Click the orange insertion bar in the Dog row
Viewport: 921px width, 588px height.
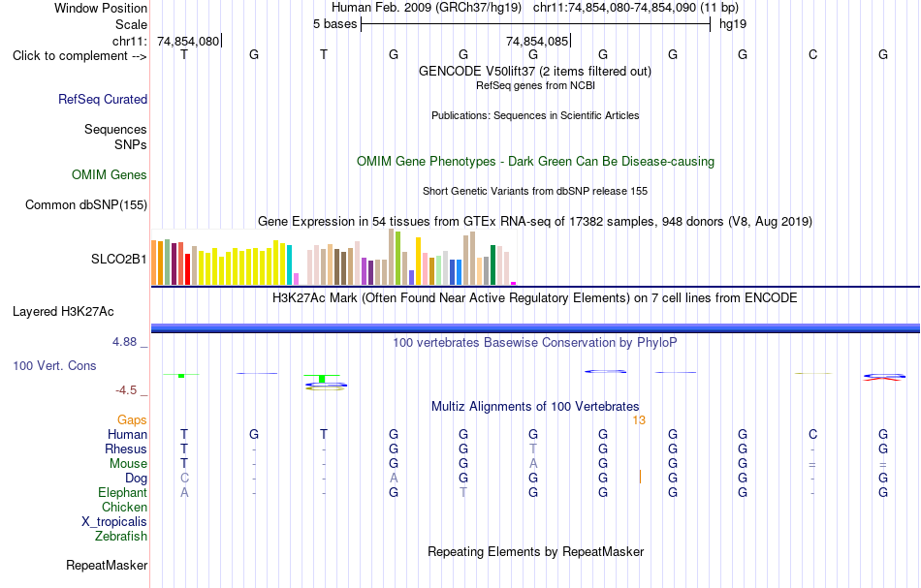(640, 478)
